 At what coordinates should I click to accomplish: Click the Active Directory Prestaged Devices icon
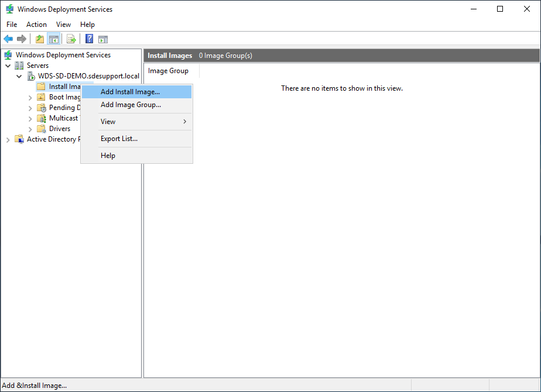tap(19, 139)
